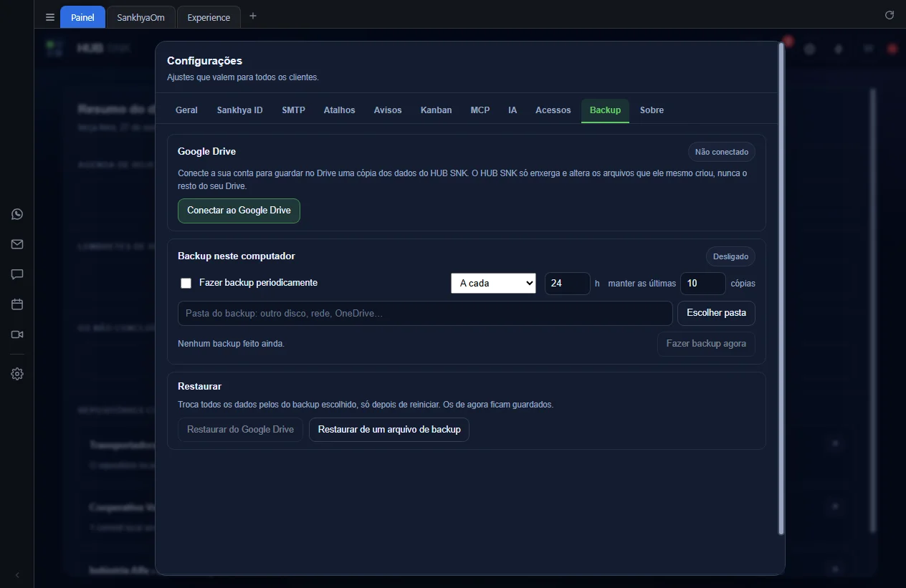This screenshot has height=588, width=906.
Task: Switch to the Acessos tab
Action: [553, 110]
